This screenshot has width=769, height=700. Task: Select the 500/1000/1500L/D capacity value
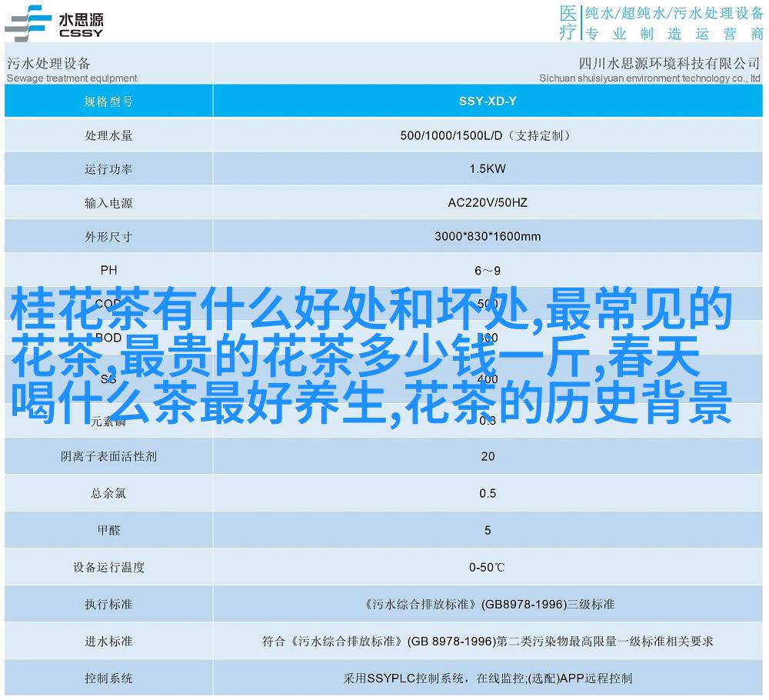pos(488,135)
